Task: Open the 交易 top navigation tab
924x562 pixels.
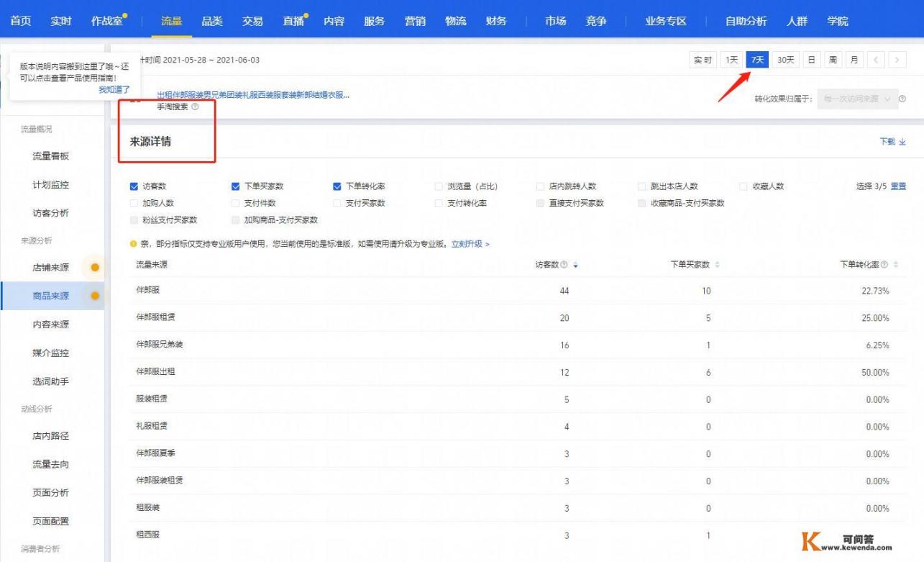Action: tap(252, 21)
